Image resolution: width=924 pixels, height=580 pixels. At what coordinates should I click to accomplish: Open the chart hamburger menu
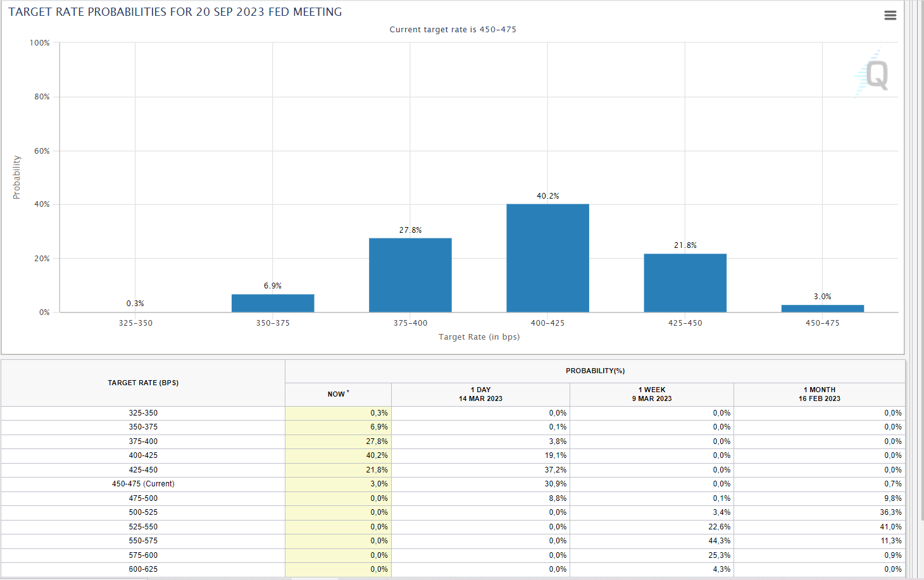tap(890, 16)
